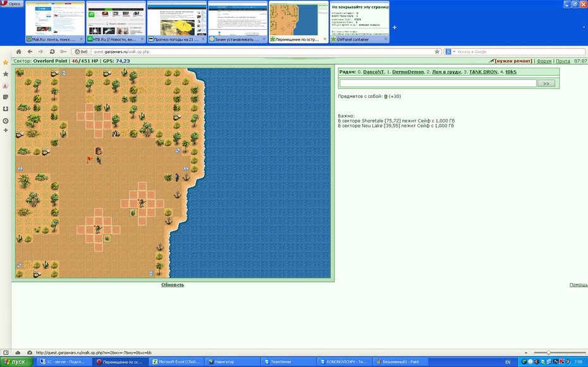
Task: Switch to Microsoft Excel taskbar item
Action: 176,362
